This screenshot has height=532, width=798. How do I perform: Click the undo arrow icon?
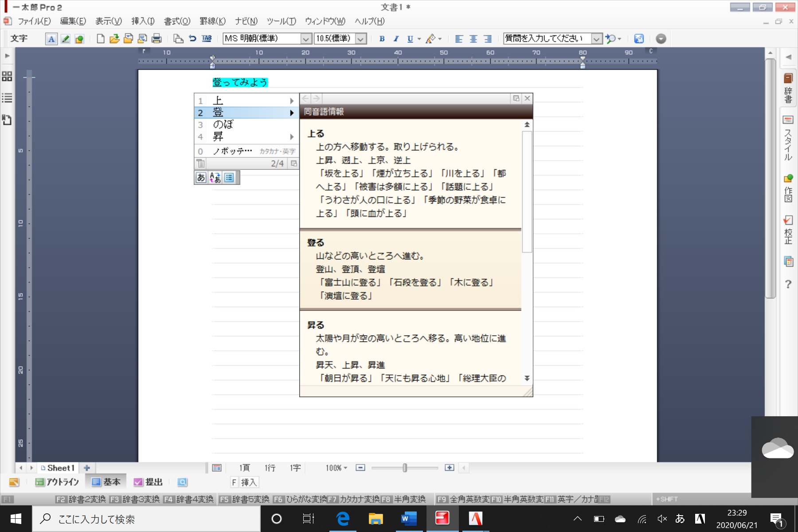[192, 39]
